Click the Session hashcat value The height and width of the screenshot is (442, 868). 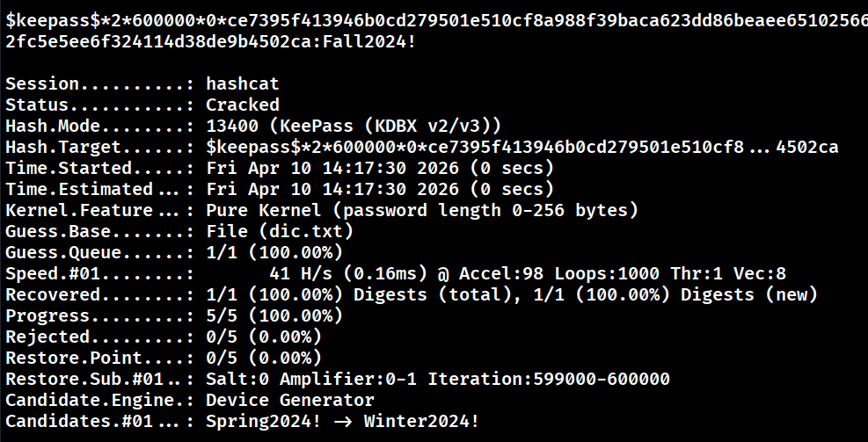(243, 83)
